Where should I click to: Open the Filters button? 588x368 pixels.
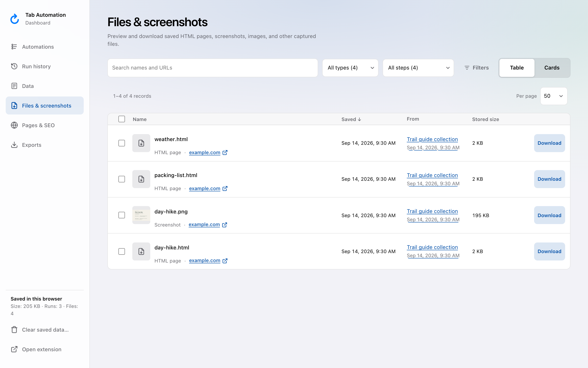[477, 68]
